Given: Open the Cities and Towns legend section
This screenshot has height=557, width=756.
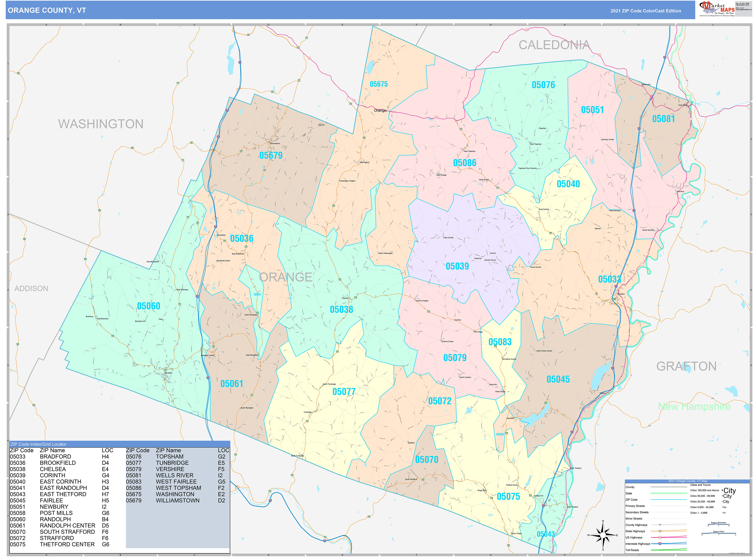Looking at the screenshot, I should [x=700, y=485].
